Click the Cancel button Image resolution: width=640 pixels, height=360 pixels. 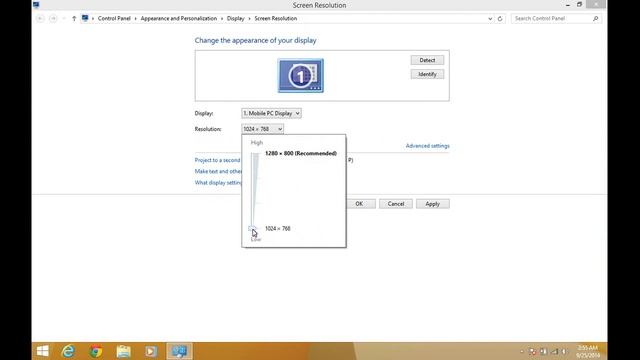[396, 204]
